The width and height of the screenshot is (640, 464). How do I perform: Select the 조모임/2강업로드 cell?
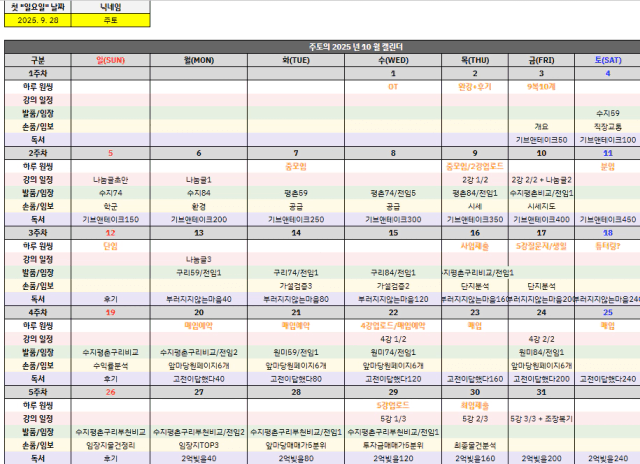tap(475, 166)
